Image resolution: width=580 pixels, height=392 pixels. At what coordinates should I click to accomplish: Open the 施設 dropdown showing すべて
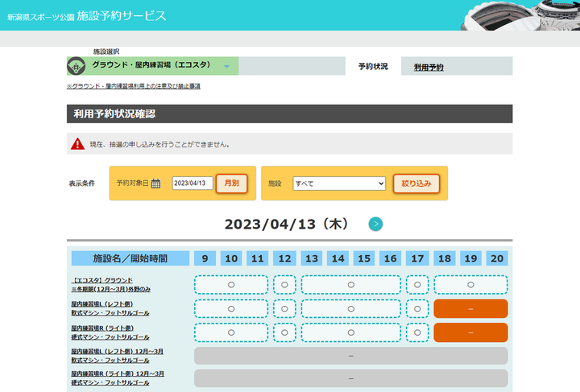(x=339, y=184)
